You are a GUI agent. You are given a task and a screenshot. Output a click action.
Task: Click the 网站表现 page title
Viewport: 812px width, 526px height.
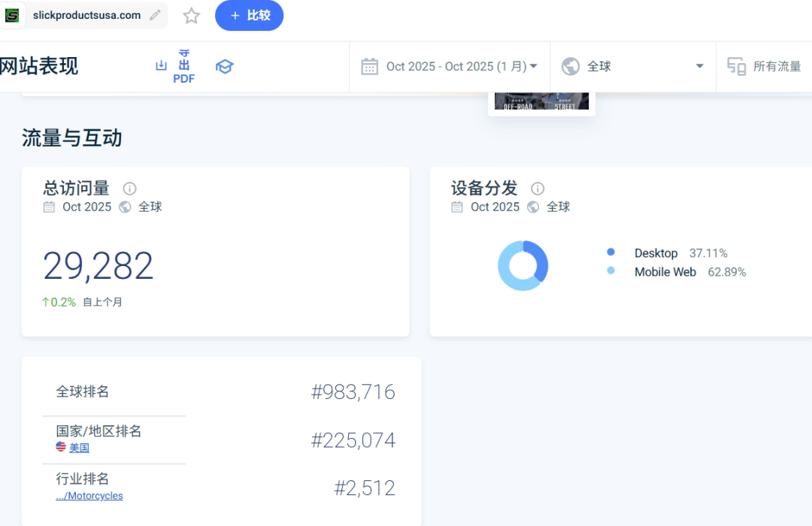(x=39, y=66)
